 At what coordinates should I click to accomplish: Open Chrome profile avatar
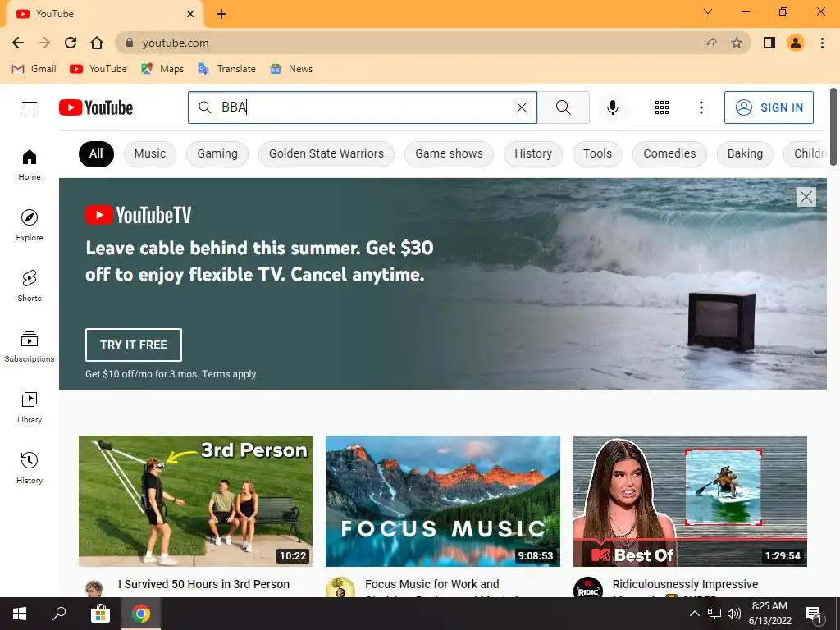[796, 43]
